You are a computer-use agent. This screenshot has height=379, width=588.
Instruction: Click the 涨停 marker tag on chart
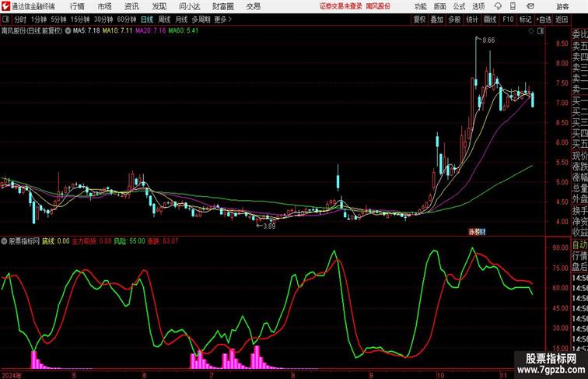[x=477, y=232]
